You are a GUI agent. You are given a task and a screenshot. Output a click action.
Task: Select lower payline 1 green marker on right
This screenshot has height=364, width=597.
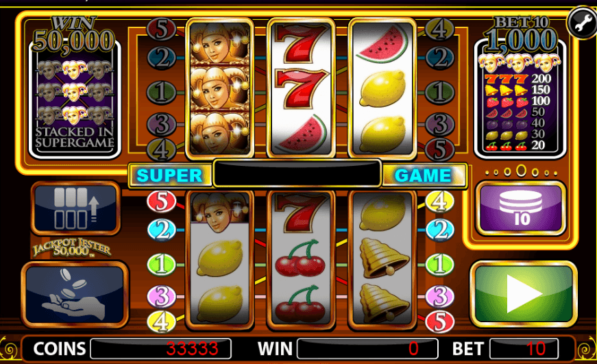point(439,264)
